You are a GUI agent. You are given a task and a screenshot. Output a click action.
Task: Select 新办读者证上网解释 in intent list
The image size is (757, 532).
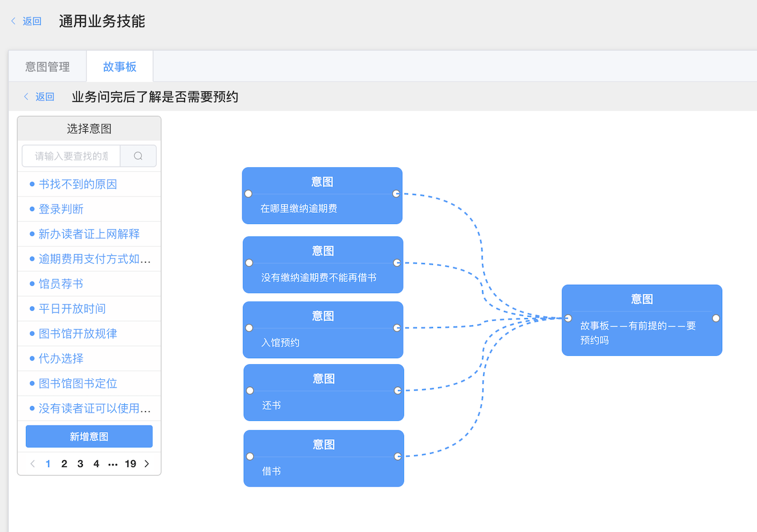point(89,234)
